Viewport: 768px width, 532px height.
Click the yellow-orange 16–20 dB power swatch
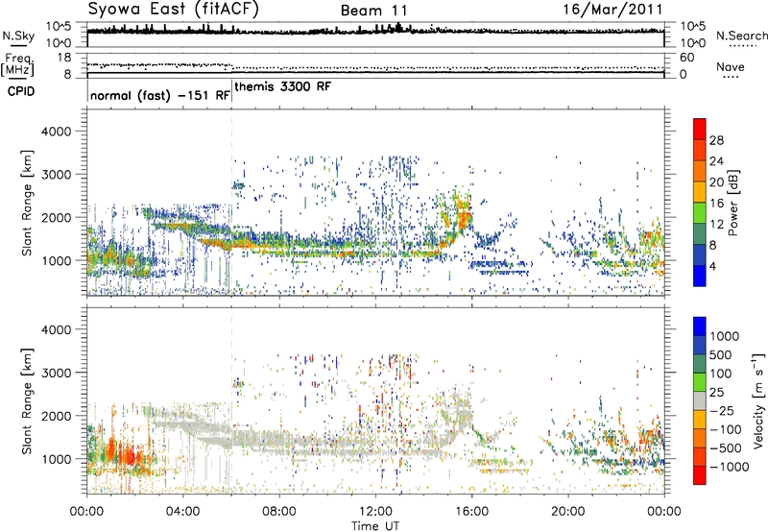[x=700, y=192]
